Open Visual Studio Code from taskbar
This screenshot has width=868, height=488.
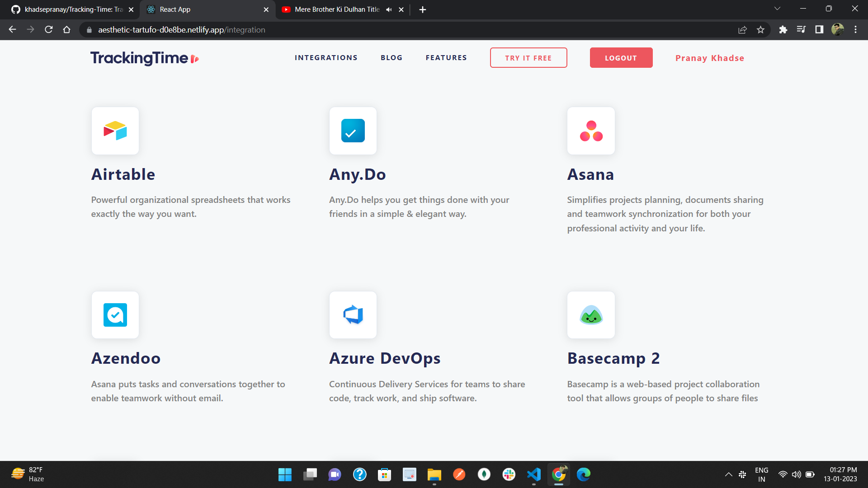(533, 474)
